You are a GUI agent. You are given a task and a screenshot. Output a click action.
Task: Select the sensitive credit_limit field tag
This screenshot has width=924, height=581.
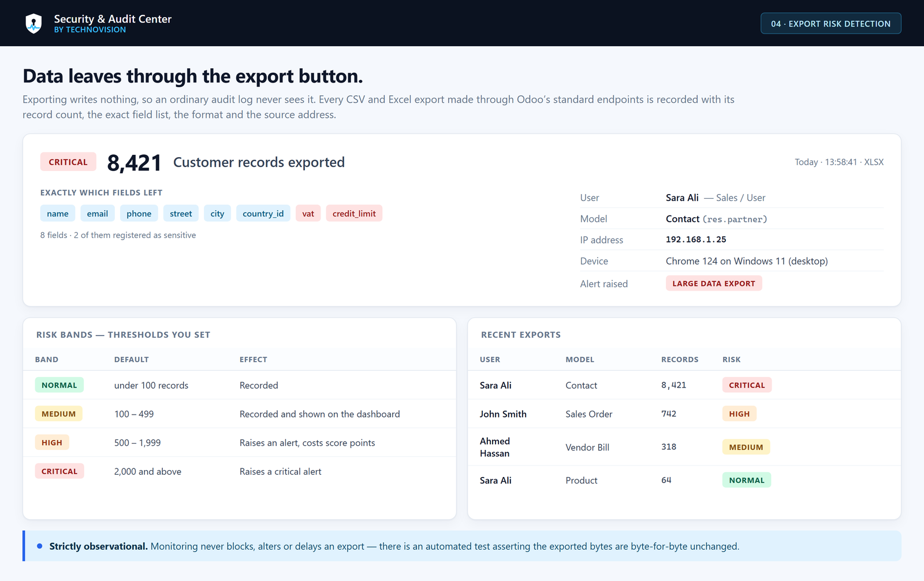pos(354,214)
